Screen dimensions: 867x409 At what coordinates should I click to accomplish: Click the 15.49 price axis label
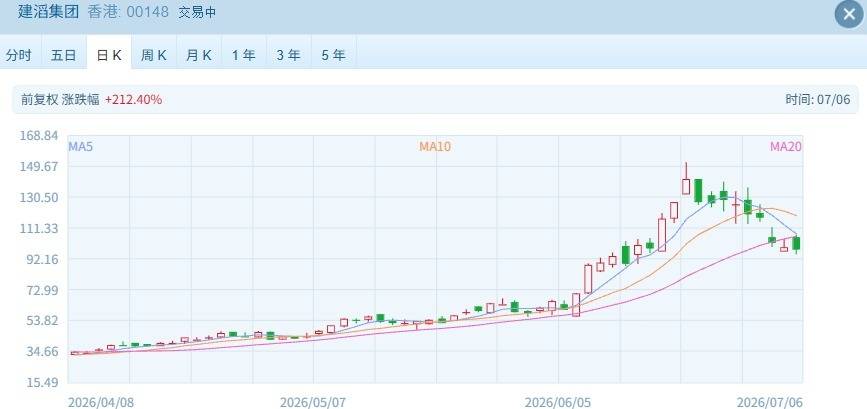(43, 383)
